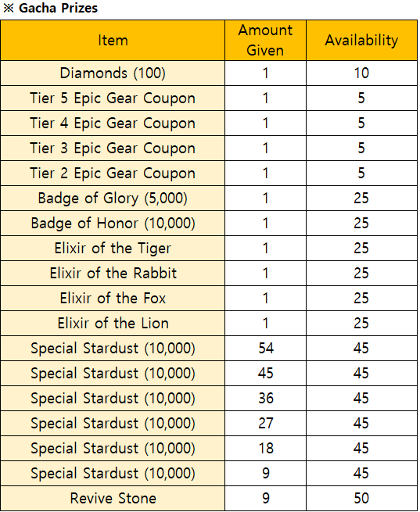
Task: Select the amount given value 54
Action: [x=266, y=349]
